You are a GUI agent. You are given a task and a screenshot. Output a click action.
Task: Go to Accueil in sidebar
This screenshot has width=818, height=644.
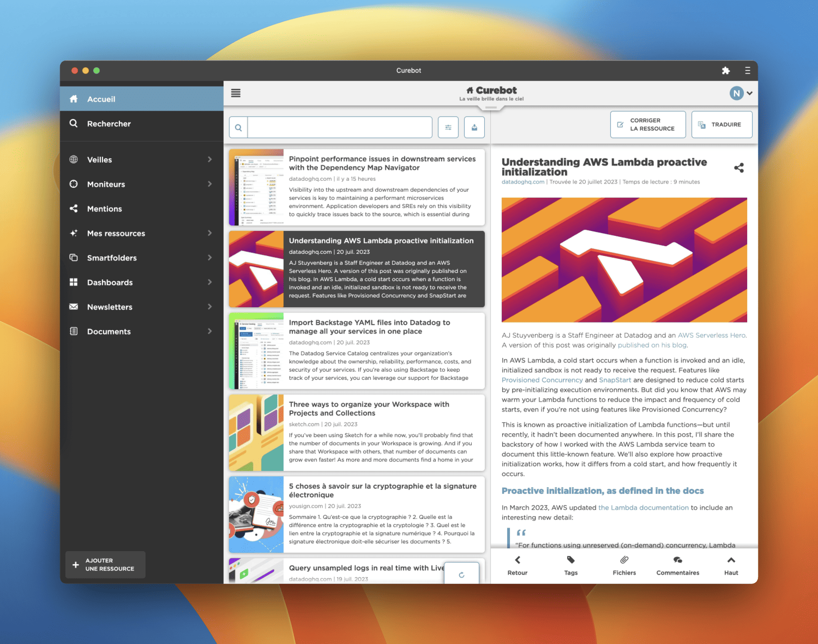[x=142, y=99]
